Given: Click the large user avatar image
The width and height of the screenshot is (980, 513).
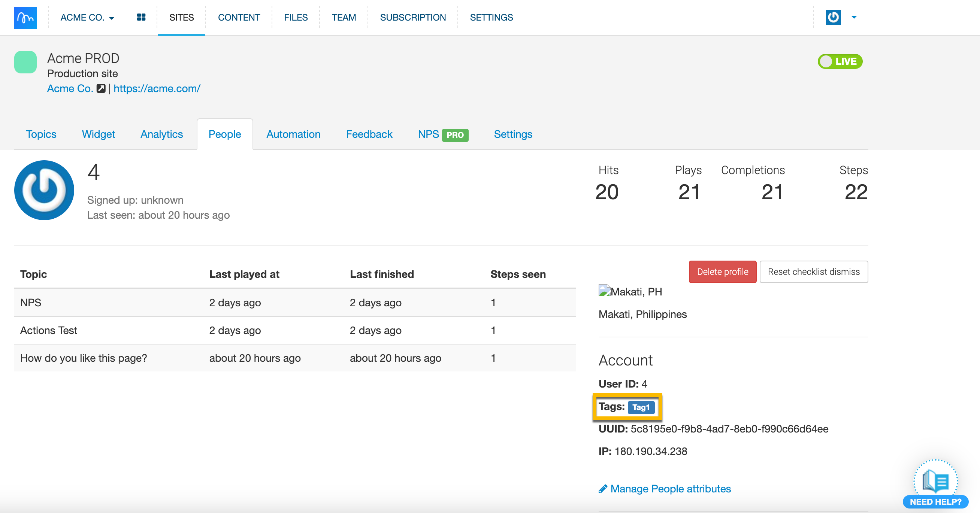Looking at the screenshot, I should (x=44, y=190).
